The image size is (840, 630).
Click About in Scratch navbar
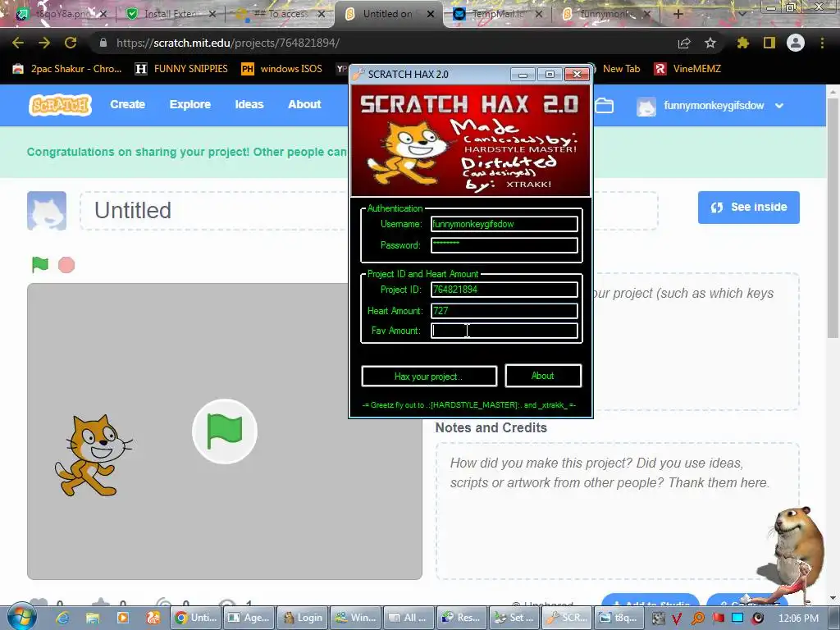point(304,104)
